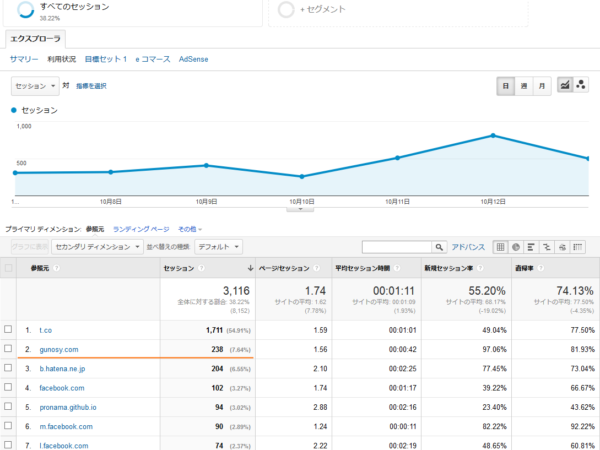This screenshot has height=450, width=600.
Task: Open the セッション metric dropdown
Action: pos(35,86)
